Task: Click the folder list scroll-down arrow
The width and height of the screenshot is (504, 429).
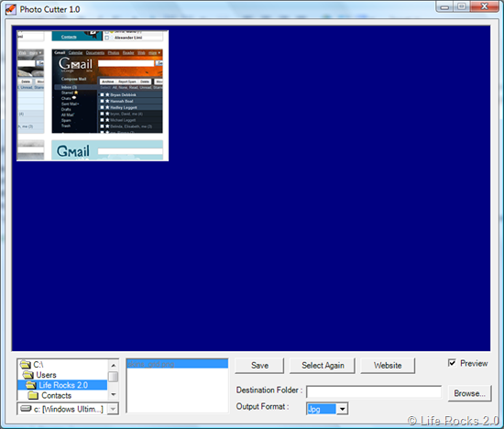Action: click(113, 394)
